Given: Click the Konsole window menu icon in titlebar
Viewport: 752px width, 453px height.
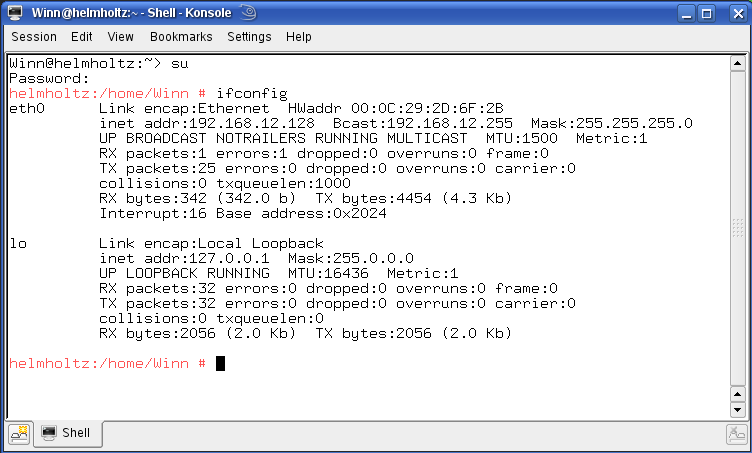Looking at the screenshot, I should (x=15, y=13).
